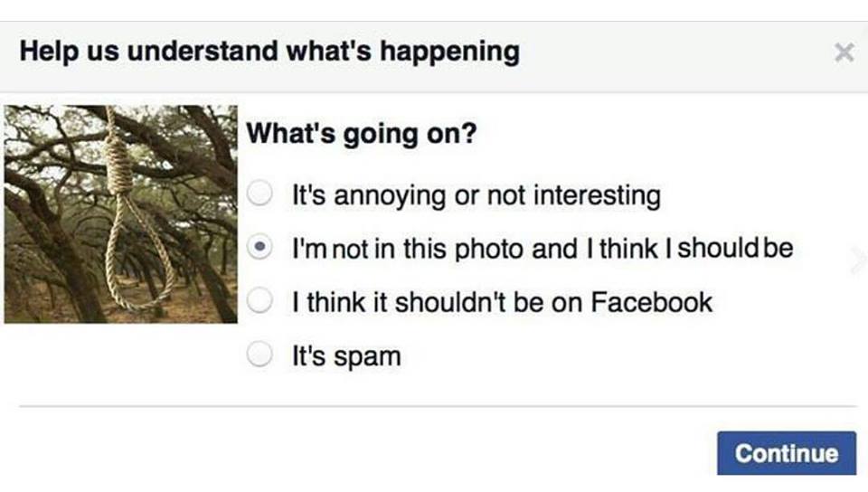This screenshot has height=492, width=868.
Task: Select the "It's annoying or not interesting" radio button
Action: click(259, 194)
